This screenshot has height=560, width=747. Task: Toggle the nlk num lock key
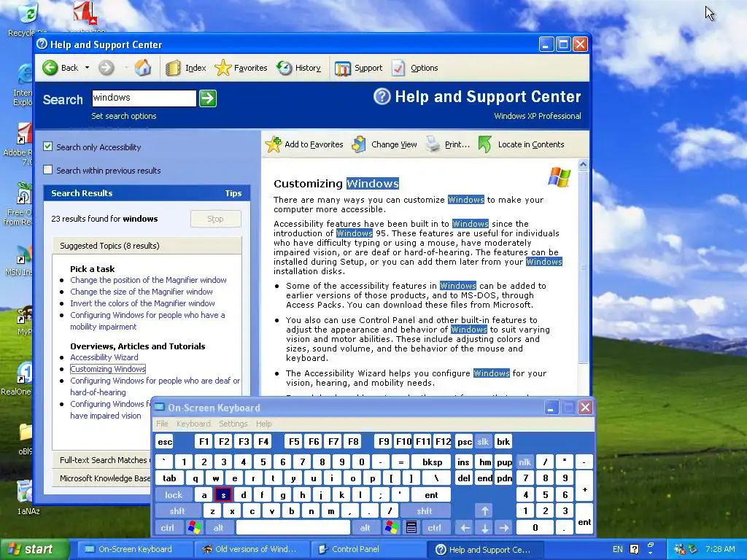tap(525, 462)
